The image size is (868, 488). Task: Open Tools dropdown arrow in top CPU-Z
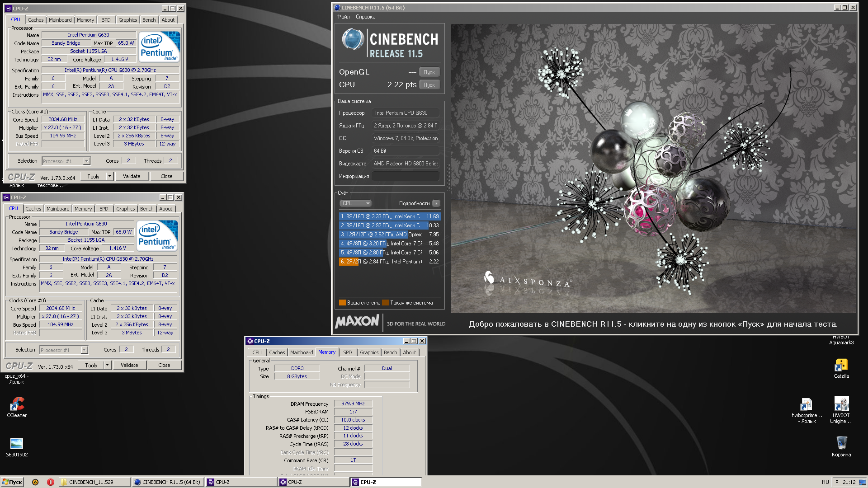tap(109, 176)
